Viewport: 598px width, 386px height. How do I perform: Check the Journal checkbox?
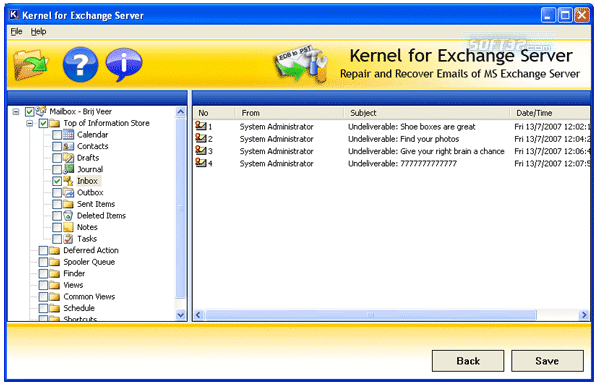click(x=57, y=169)
